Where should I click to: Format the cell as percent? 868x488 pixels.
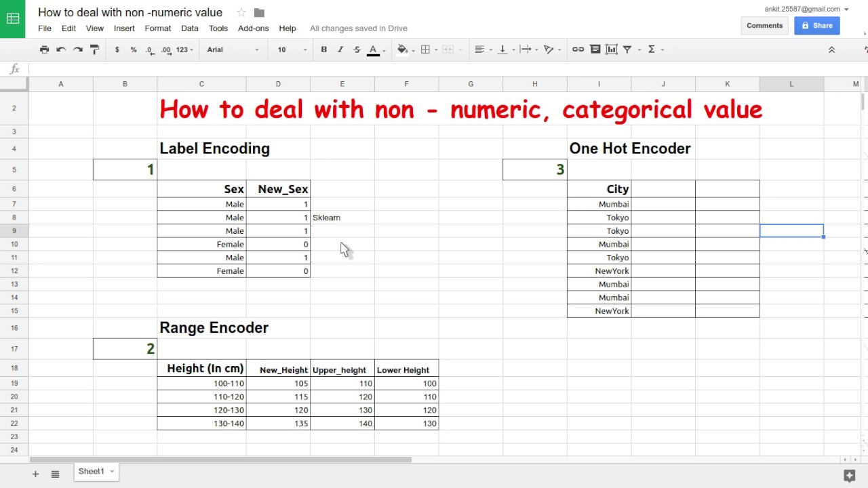[134, 49]
